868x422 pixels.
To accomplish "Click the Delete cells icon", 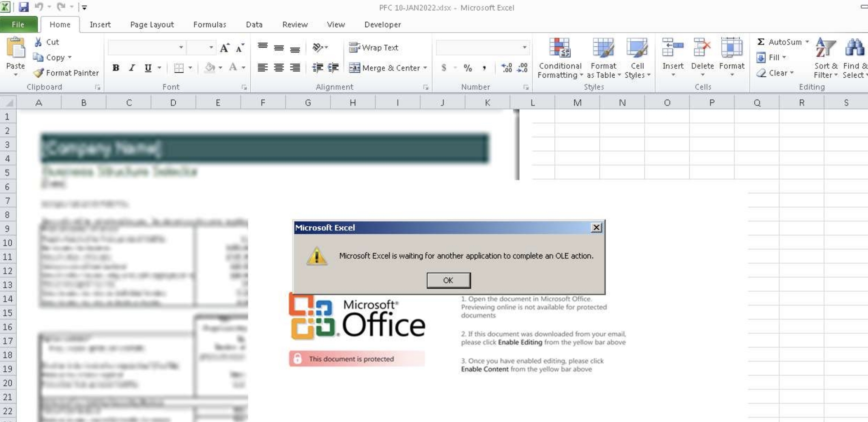I will point(702,48).
